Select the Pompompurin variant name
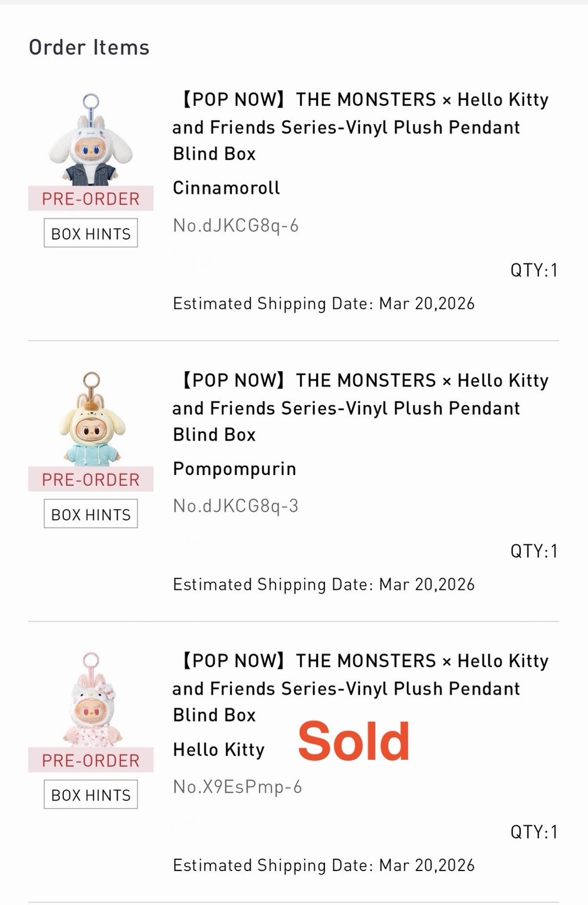This screenshot has width=588, height=905. 234,468
